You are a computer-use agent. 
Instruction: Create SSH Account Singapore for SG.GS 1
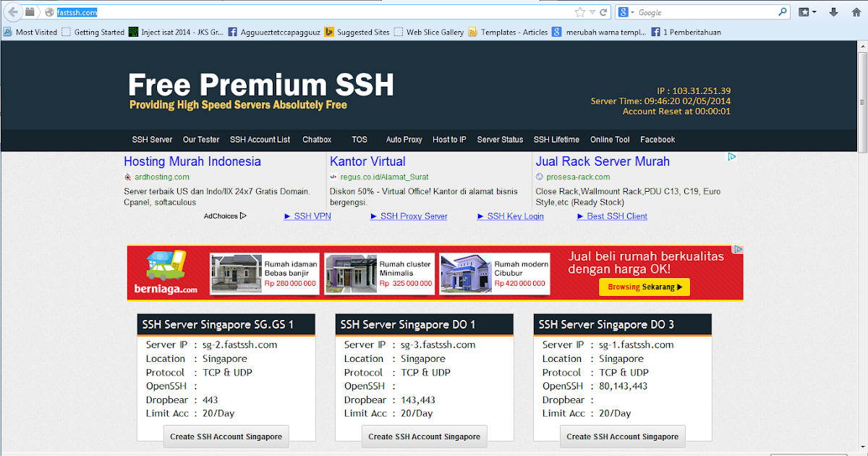click(226, 436)
